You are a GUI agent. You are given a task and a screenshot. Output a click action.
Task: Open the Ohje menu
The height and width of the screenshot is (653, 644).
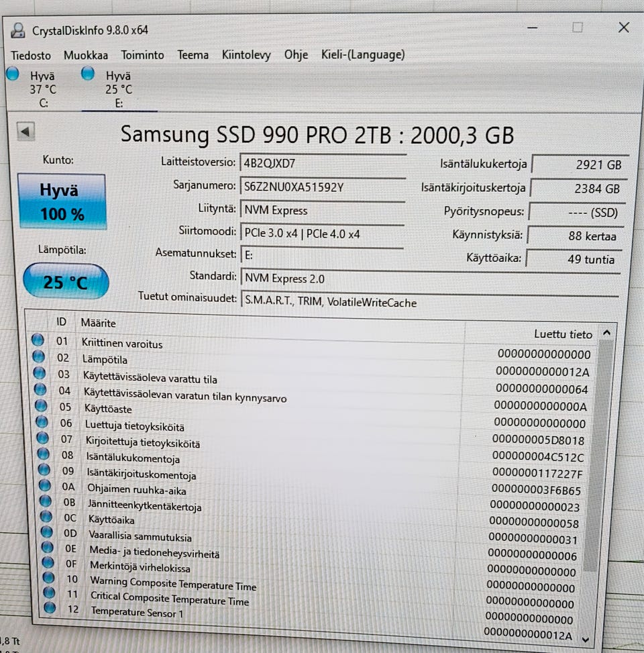click(296, 54)
